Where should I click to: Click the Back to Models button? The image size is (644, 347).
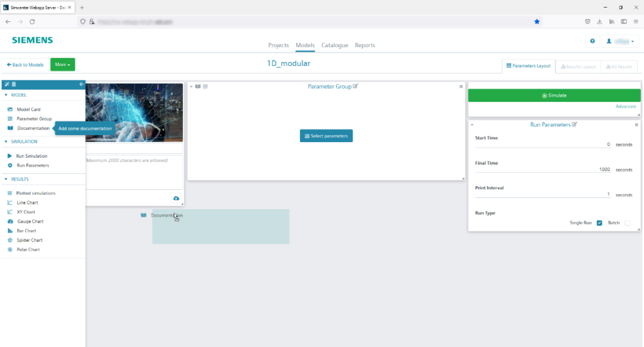click(x=25, y=65)
